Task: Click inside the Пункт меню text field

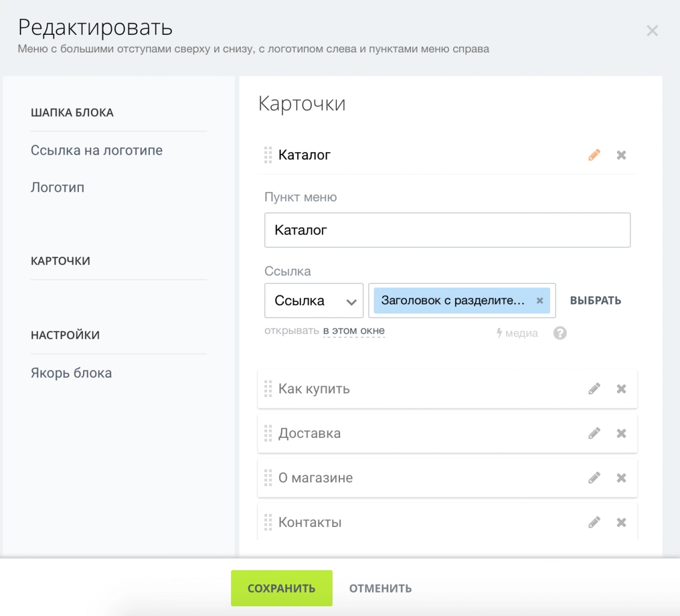Action: click(447, 230)
